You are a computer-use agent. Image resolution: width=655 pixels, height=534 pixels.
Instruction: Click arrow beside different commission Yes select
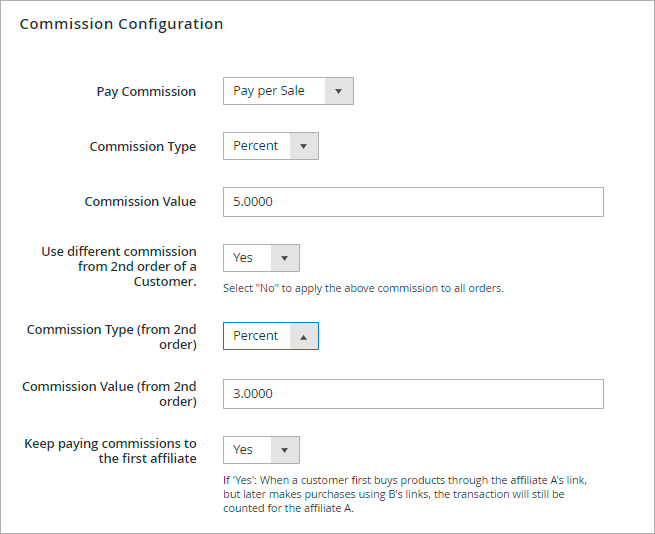[285, 258]
